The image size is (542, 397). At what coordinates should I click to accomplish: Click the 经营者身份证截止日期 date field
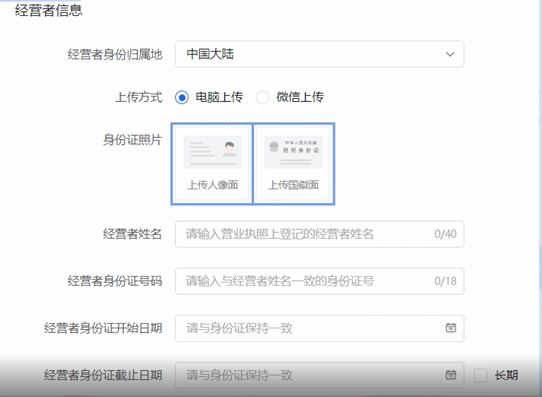click(x=319, y=375)
